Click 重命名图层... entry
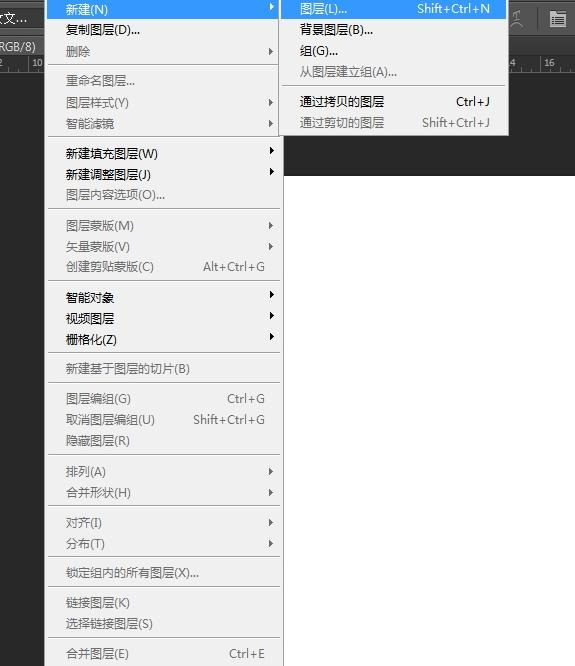 163,80
